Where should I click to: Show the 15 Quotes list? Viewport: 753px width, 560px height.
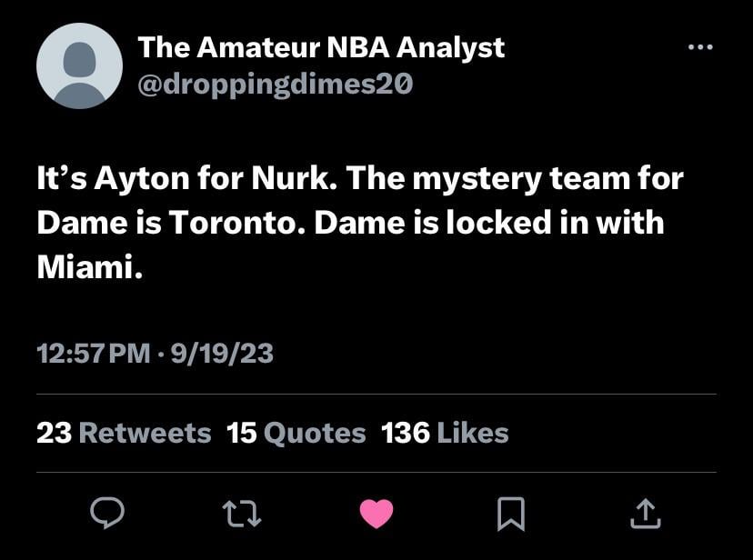click(296, 433)
